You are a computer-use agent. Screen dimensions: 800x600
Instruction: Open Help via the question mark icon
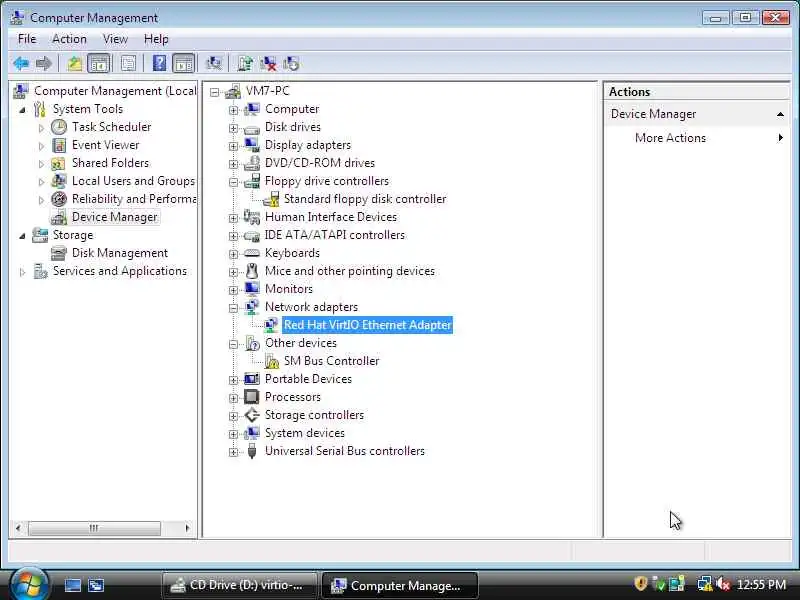159,64
